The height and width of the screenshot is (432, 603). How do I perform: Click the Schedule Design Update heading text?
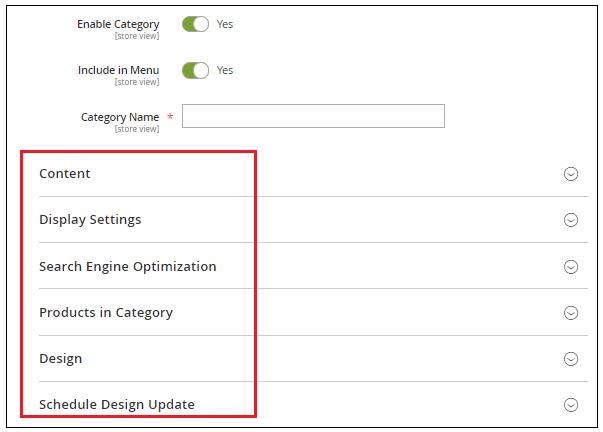point(117,405)
